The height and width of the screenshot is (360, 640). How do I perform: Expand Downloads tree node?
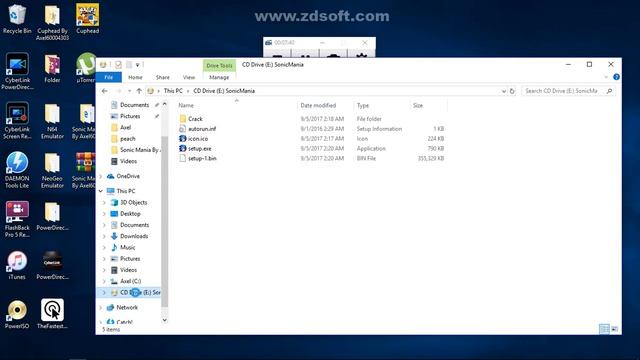click(x=104, y=236)
